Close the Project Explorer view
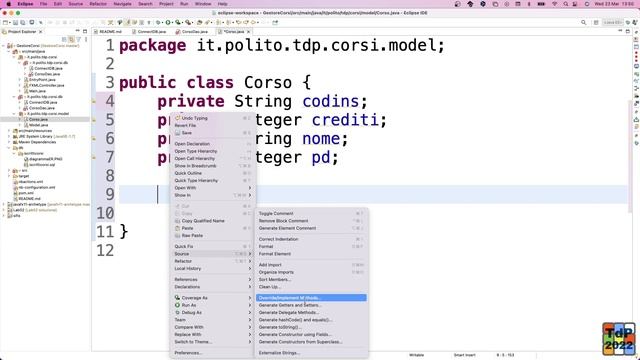The width and height of the screenshot is (640, 360). click(x=40, y=31)
